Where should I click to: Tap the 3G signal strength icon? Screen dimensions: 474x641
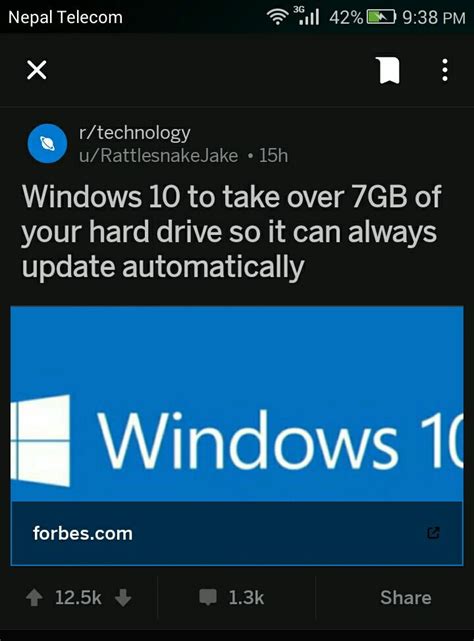click(306, 16)
